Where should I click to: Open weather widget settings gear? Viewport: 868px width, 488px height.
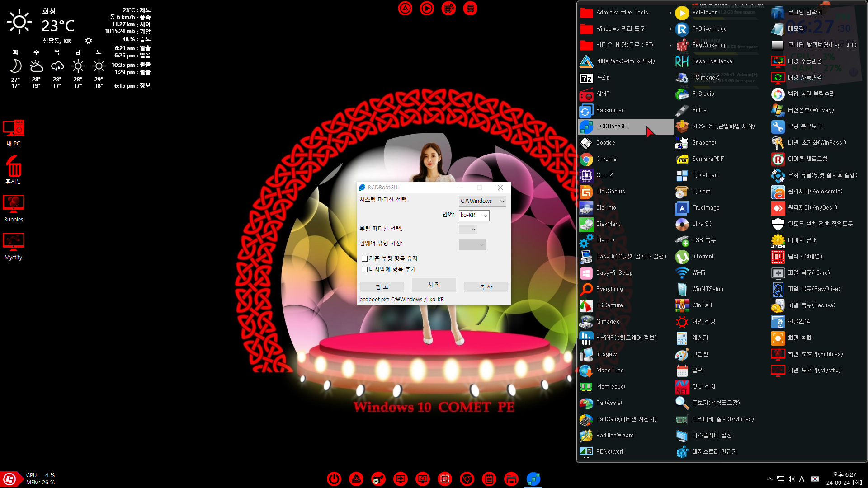[x=89, y=41]
